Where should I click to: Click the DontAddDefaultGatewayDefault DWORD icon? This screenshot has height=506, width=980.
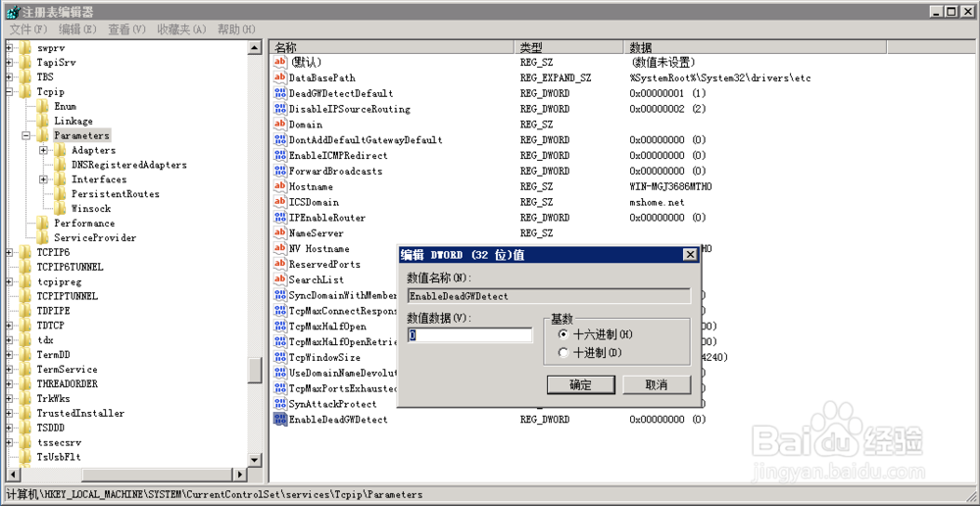(x=280, y=139)
